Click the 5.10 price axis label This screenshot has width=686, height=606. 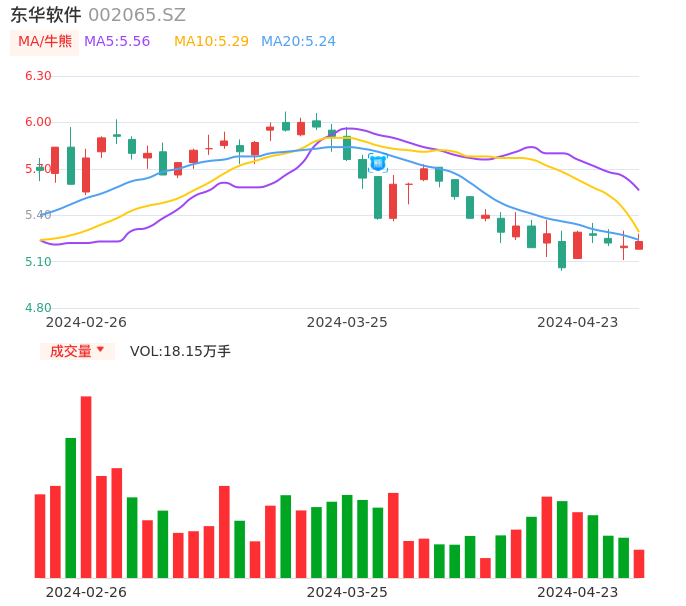pos(38,262)
